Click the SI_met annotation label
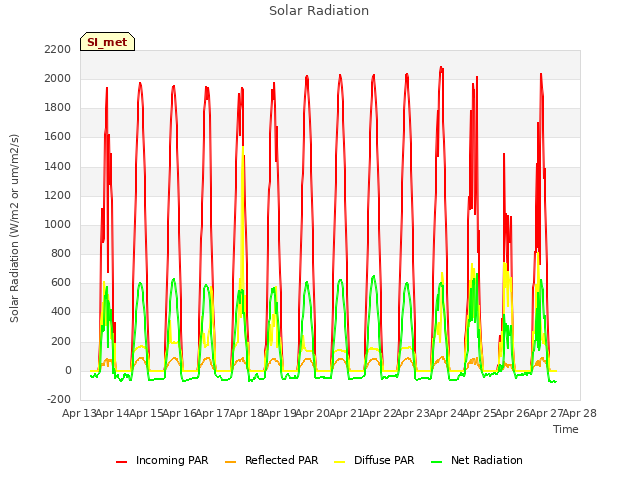The image size is (640, 480). click(107, 42)
